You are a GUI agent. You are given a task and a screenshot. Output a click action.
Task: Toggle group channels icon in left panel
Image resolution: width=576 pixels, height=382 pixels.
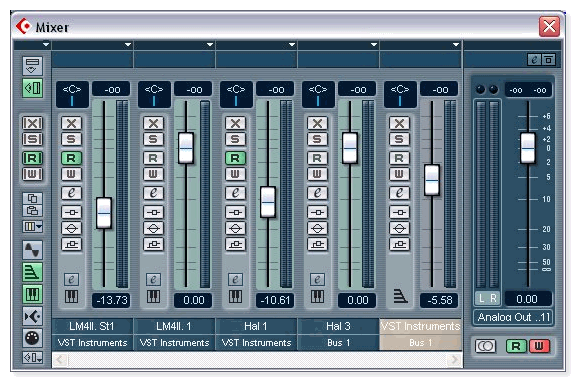32,272
